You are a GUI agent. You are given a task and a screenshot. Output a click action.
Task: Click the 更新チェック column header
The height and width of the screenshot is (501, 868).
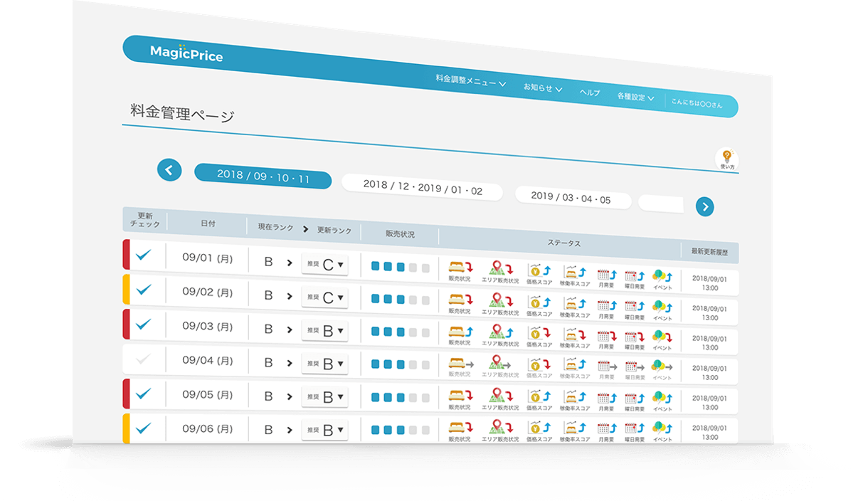tap(144, 219)
